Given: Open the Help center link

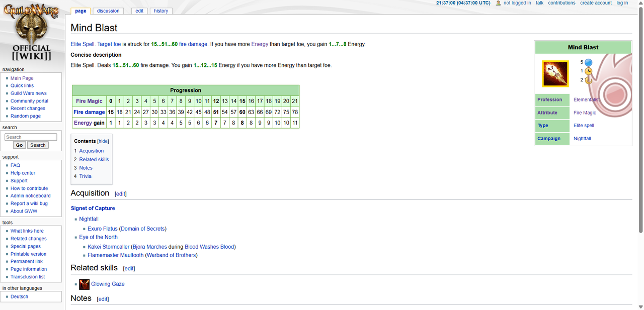Looking at the screenshot, I should (23, 173).
